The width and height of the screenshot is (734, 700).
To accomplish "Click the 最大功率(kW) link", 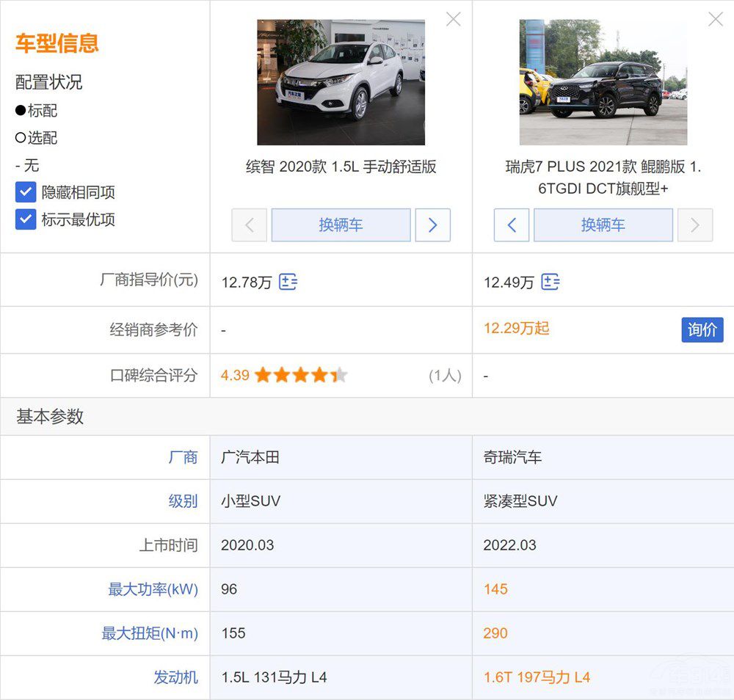I will click(153, 589).
